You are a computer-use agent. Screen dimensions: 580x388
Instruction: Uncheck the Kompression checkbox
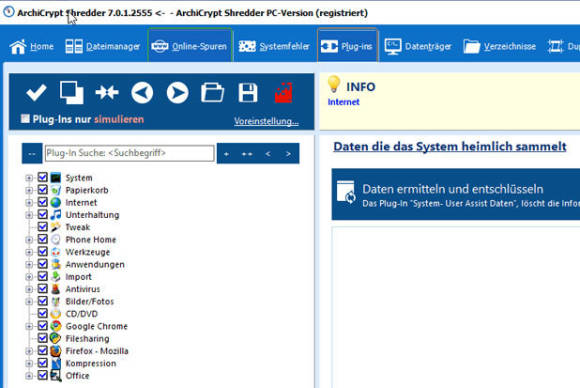43,363
